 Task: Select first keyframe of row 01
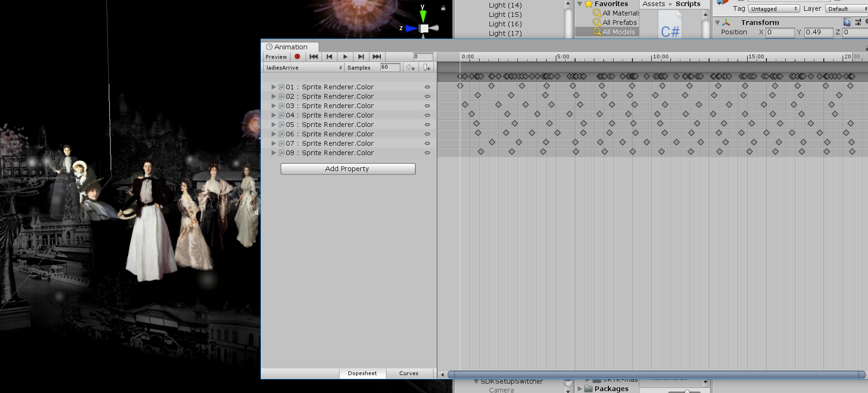click(x=460, y=86)
